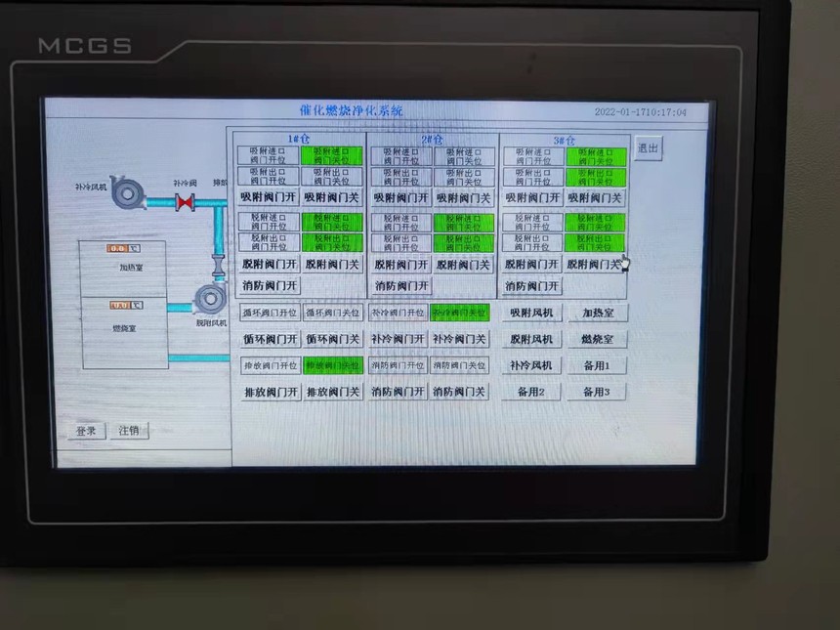Click the 2#仓 header label

432,140
